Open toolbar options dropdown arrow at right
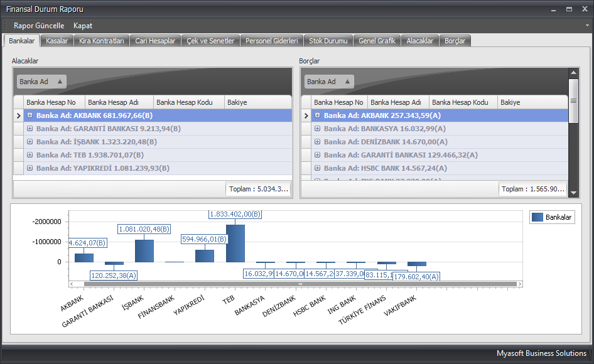 pos(587,26)
